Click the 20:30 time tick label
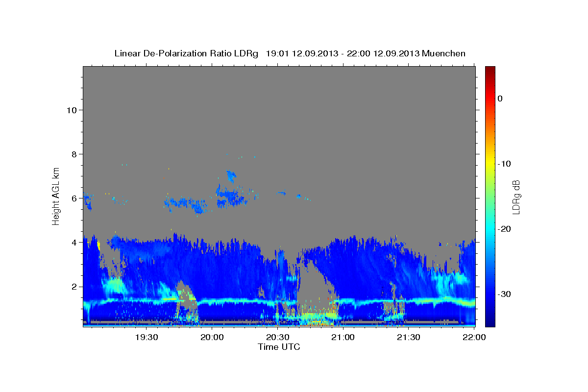 tap(277, 337)
